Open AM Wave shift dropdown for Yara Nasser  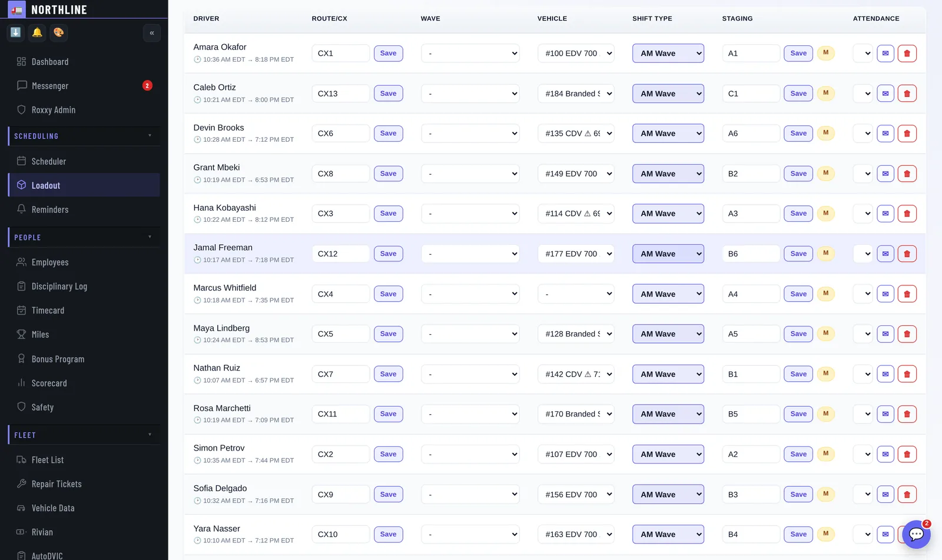point(668,534)
